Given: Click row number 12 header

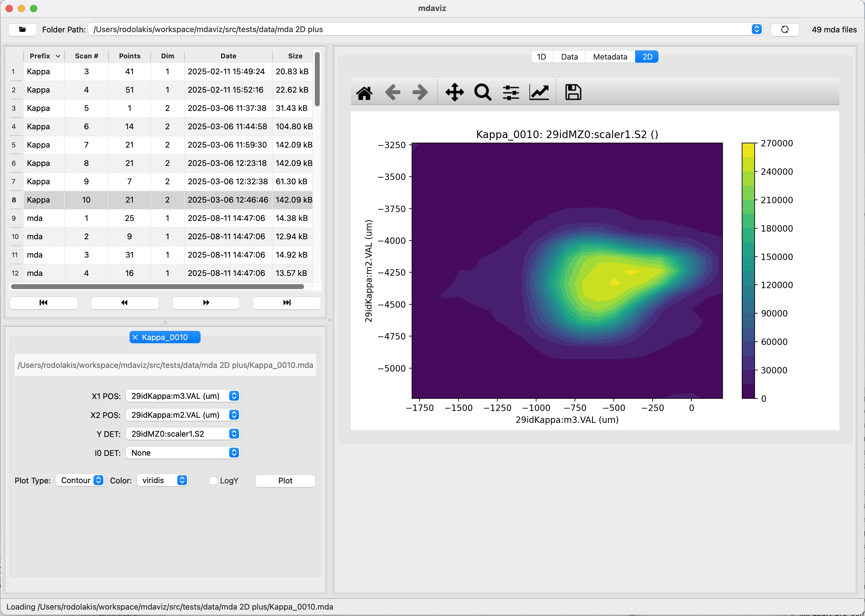Looking at the screenshot, I should click(15, 273).
